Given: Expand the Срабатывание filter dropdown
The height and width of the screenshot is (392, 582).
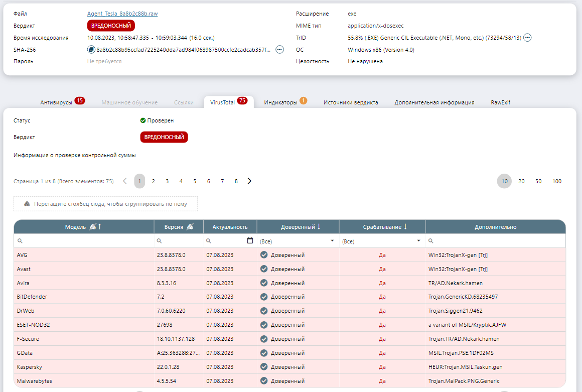Looking at the screenshot, I should tap(418, 241).
